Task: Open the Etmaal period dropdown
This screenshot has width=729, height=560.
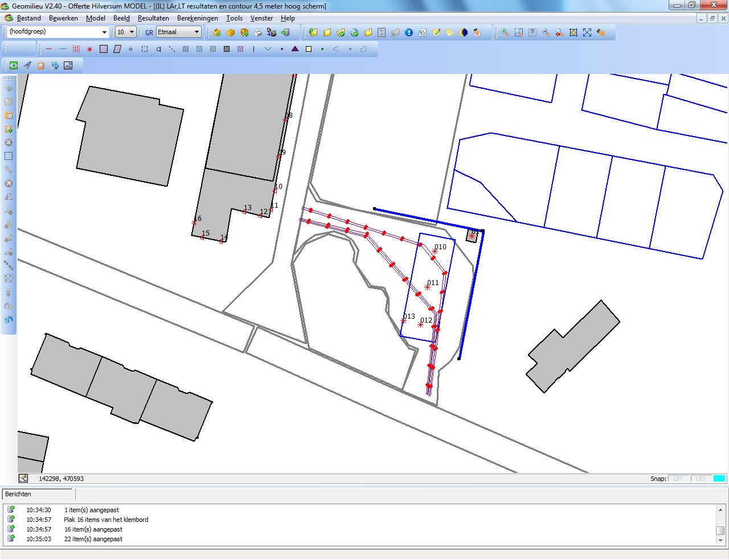Action: [196, 32]
